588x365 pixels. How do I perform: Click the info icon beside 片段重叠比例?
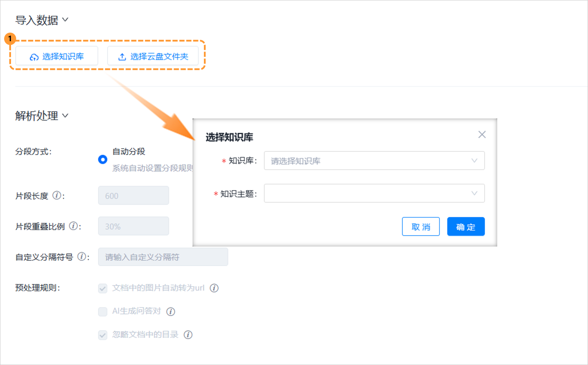73,226
